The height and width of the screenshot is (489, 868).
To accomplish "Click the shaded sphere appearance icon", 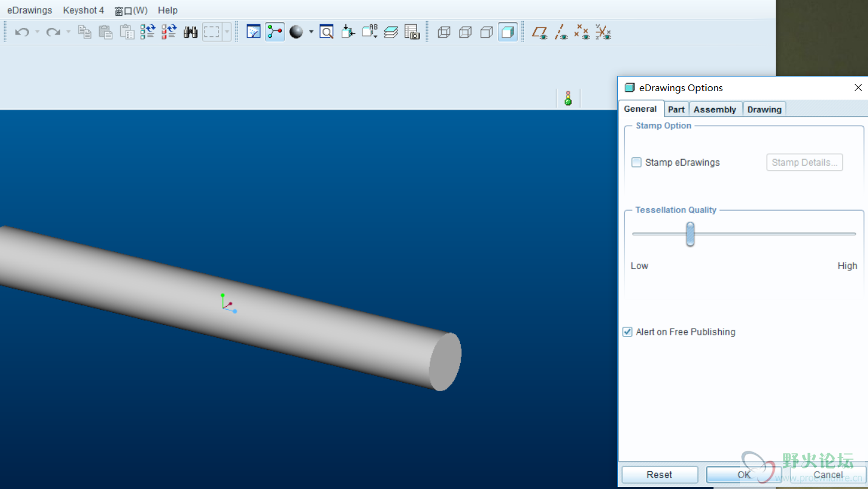I will click(296, 32).
